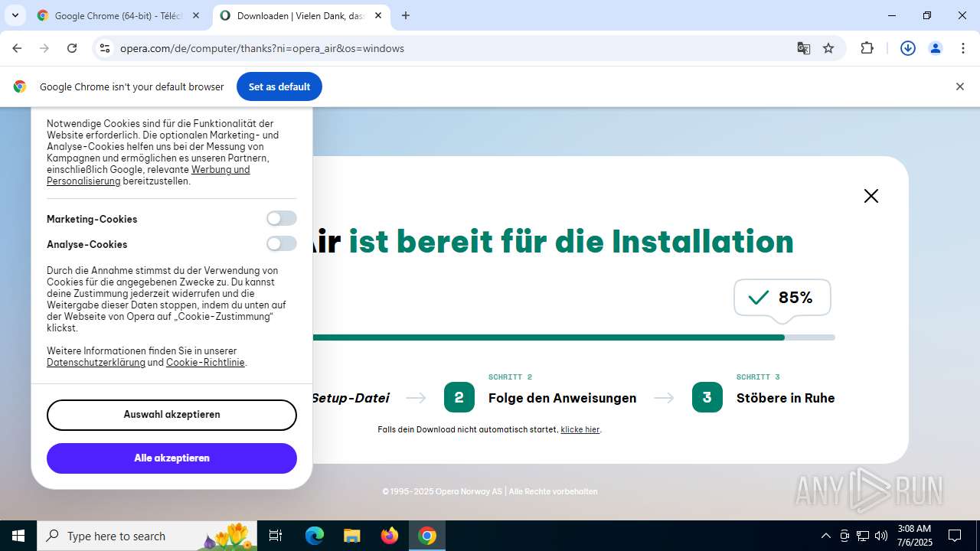Enable Analyse-Cookies toggle
Viewport: 980px width, 551px height.
coord(282,244)
